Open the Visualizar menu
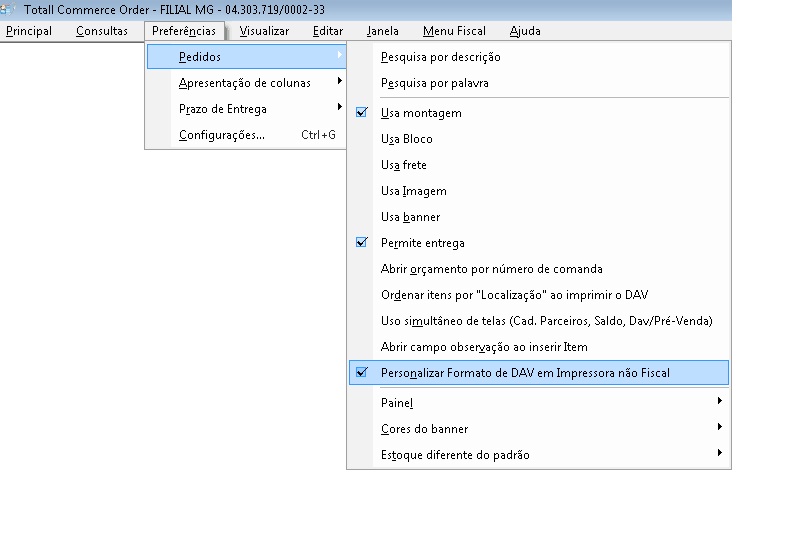This screenshot has width=789, height=539. pos(264,31)
